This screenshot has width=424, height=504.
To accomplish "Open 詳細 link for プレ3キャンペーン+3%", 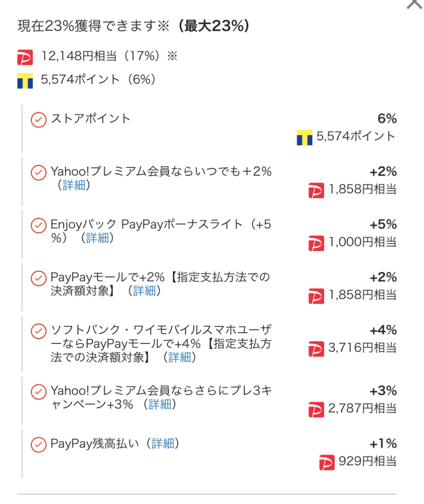I will click(x=160, y=404).
